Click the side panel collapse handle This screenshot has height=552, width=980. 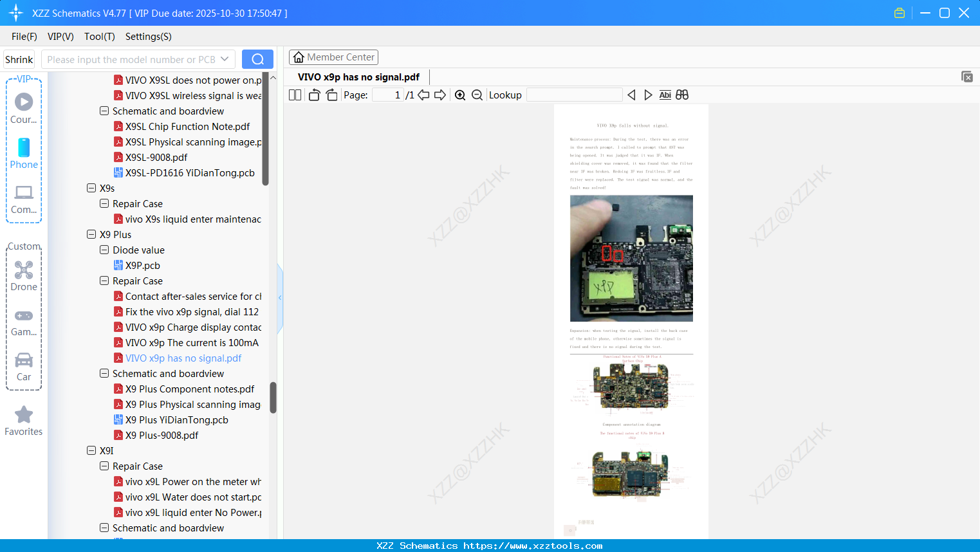coord(280,298)
